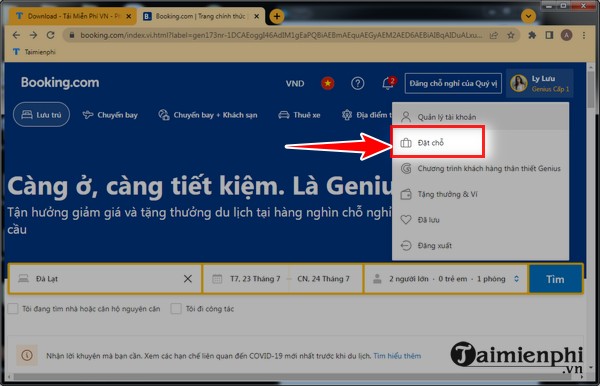Select language with Vietnam flag icon
Screen dimensions: 600x386
pyautogui.click(x=328, y=83)
